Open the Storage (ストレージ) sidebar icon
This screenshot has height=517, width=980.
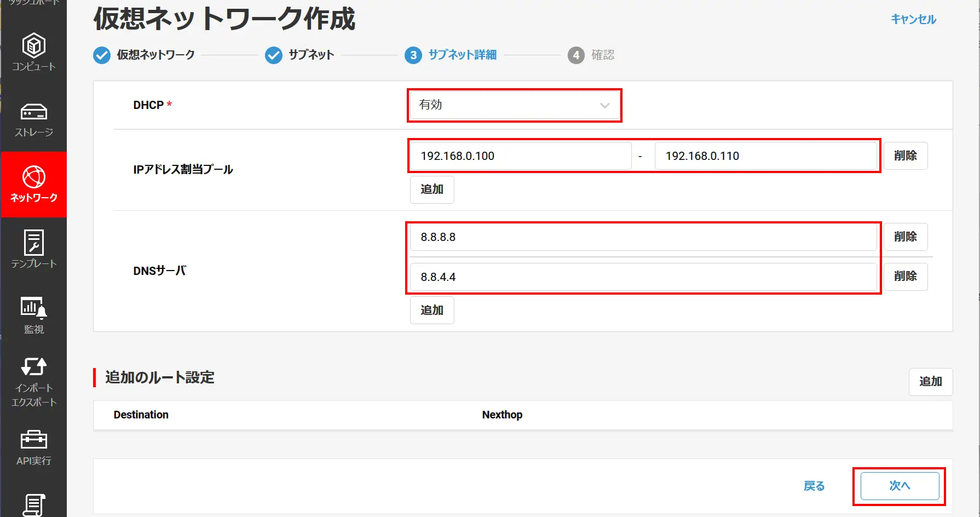coord(34,119)
